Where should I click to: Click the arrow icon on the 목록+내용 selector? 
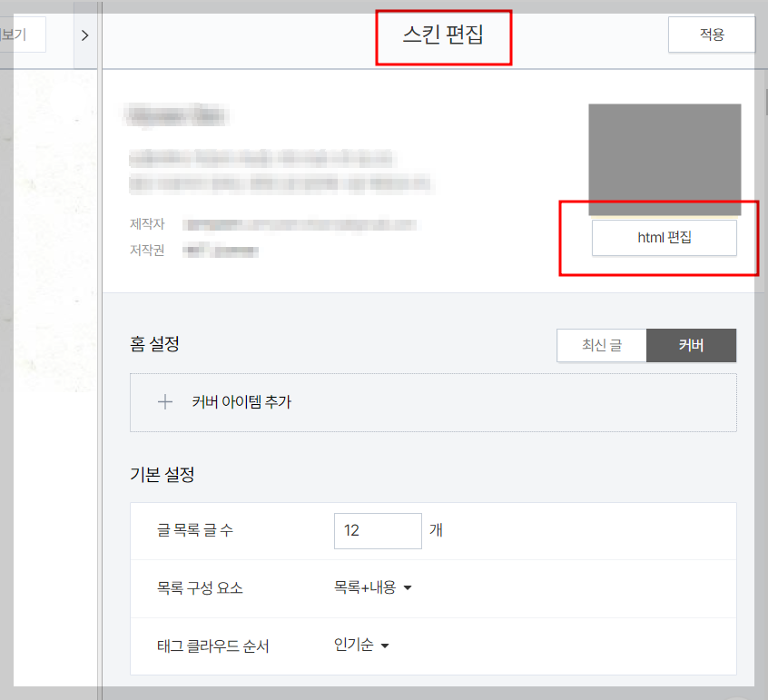click(x=407, y=587)
